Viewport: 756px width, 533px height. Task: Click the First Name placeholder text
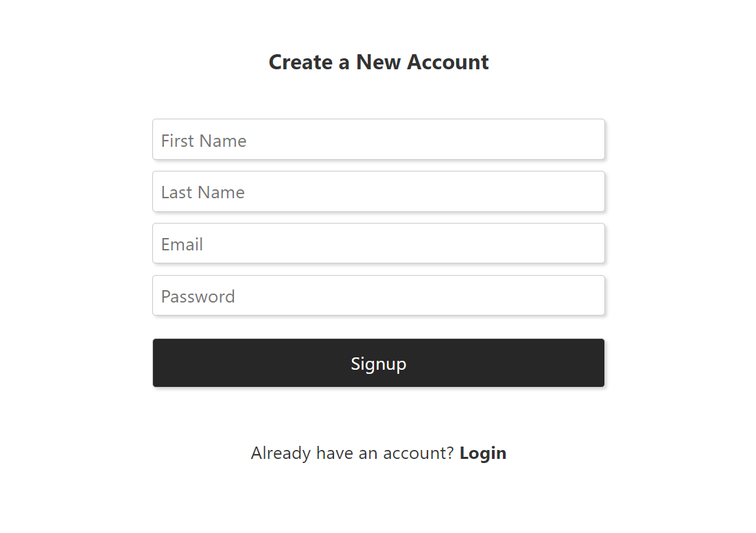203,140
